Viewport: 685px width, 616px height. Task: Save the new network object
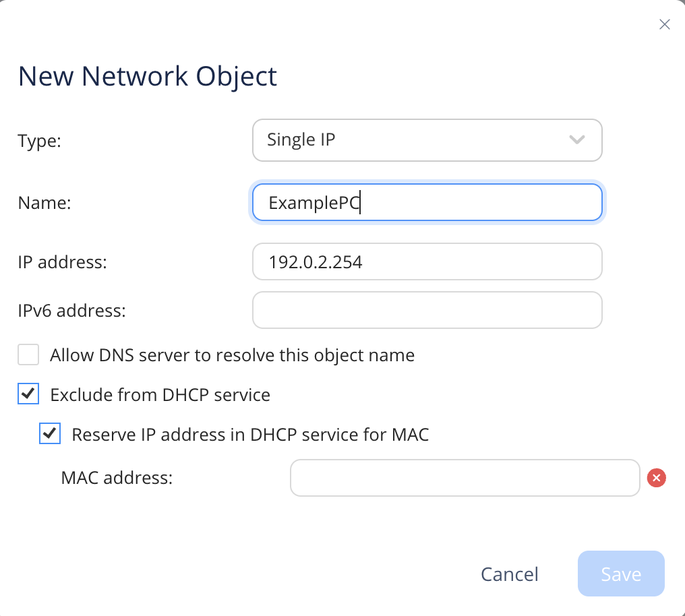pyautogui.click(x=620, y=574)
